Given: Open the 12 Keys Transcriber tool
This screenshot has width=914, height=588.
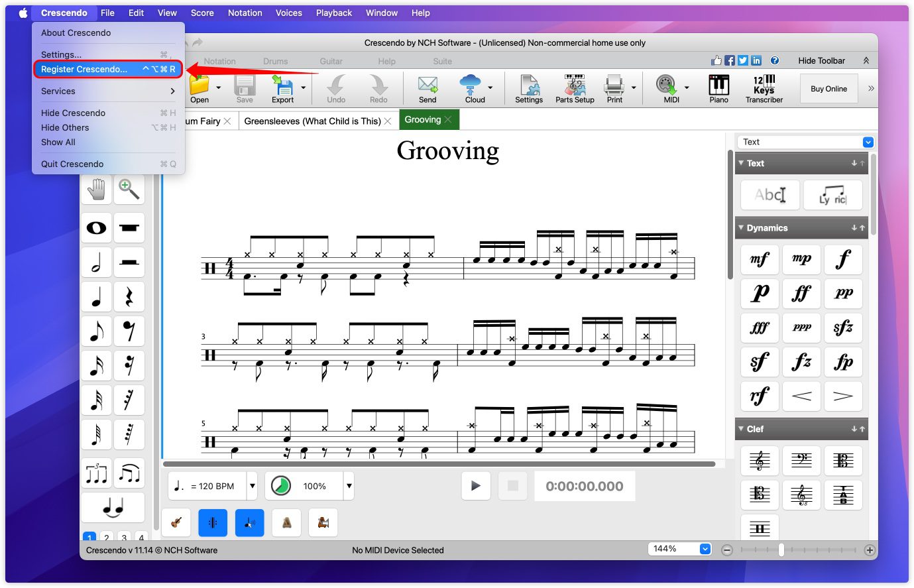Looking at the screenshot, I should 764,89.
